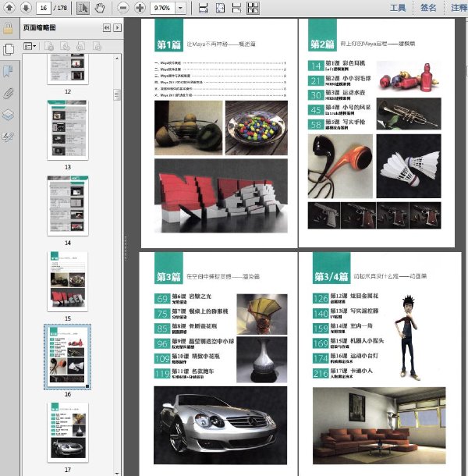Click the badminton shuttlecocks image
Viewport: 468px width, 476px height.
pyautogui.click(x=409, y=166)
